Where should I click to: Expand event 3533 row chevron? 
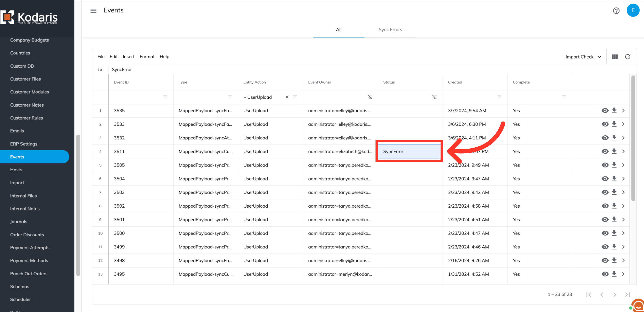coord(623,124)
